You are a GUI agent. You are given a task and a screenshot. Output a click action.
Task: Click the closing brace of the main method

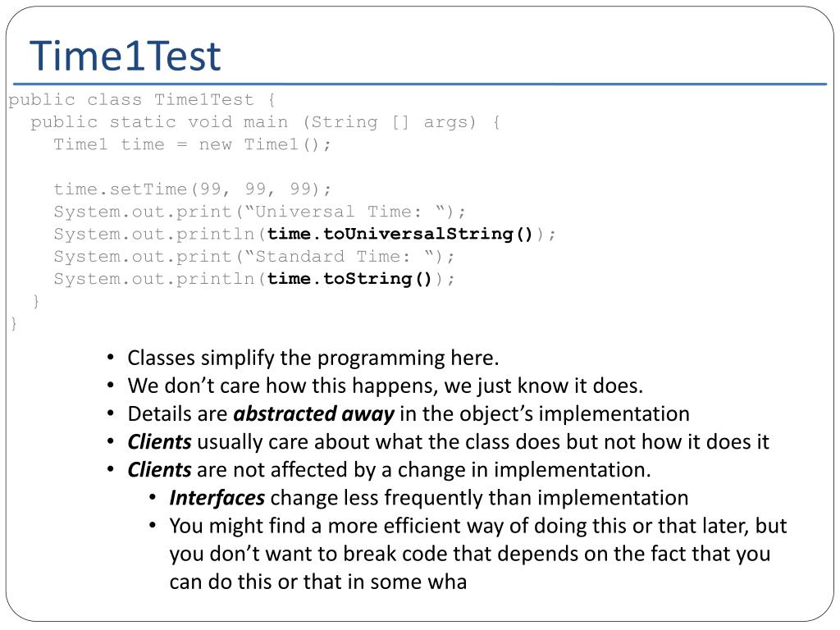point(36,301)
